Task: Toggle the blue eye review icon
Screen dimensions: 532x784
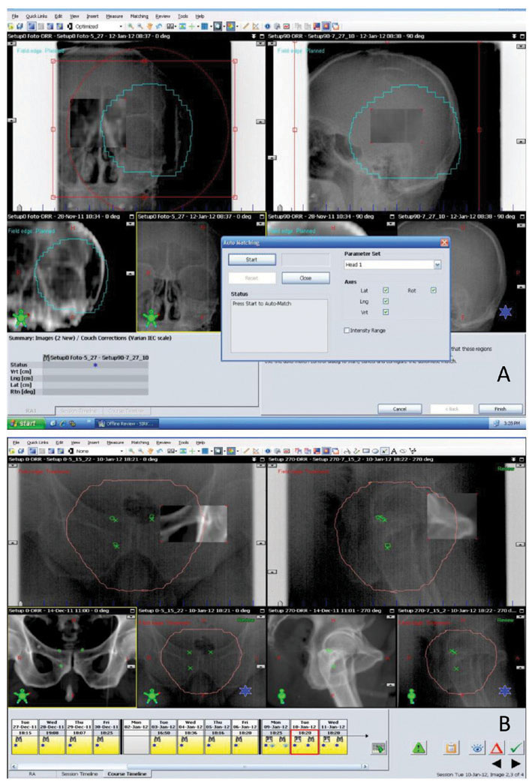Action: [477, 748]
